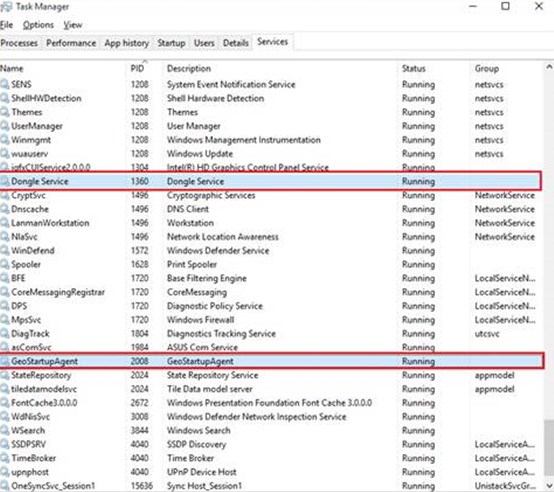Click the GeoStartupAgent service icon
The image size is (554, 492).
pyautogui.click(x=5, y=361)
